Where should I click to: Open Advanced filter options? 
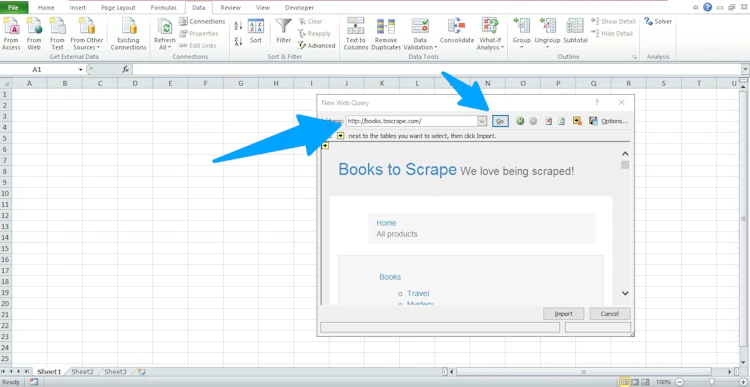point(316,45)
